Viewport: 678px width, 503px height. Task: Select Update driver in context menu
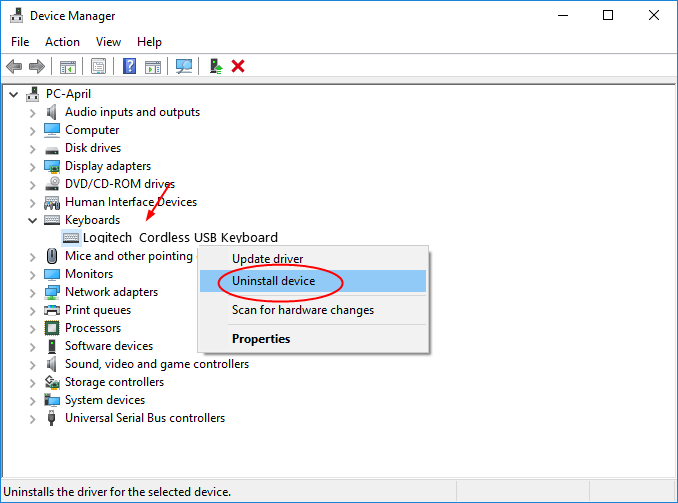coord(267,259)
